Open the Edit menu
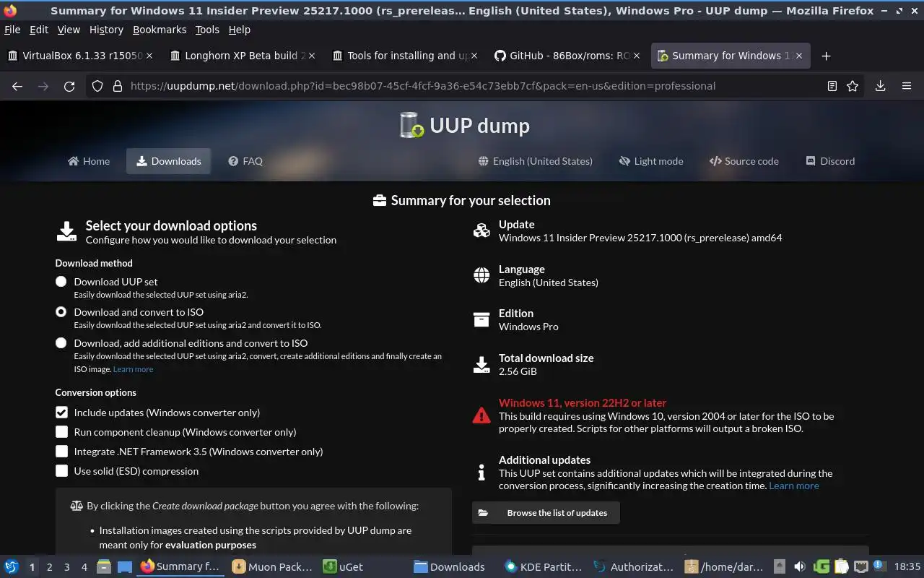The image size is (924, 578). (39, 30)
